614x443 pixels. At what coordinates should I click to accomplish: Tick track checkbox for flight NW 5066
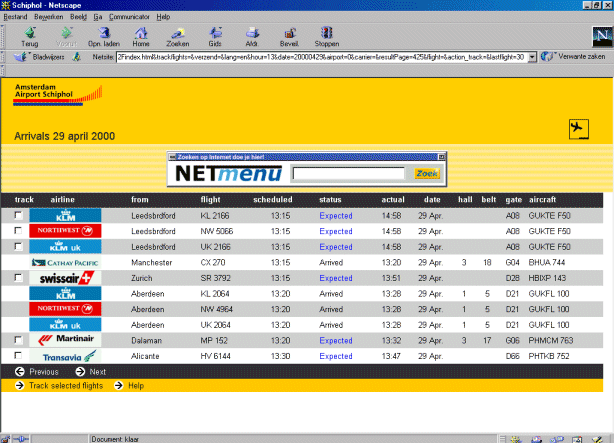[x=18, y=230]
